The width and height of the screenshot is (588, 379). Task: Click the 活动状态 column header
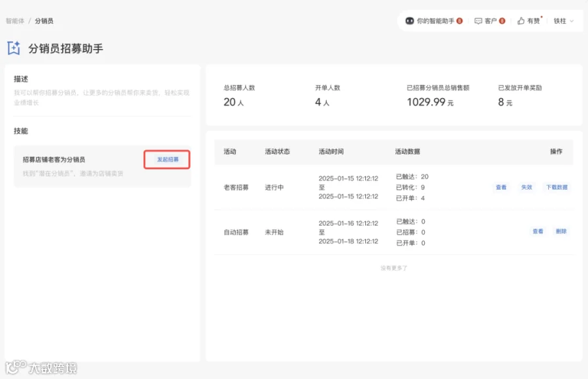coord(277,152)
